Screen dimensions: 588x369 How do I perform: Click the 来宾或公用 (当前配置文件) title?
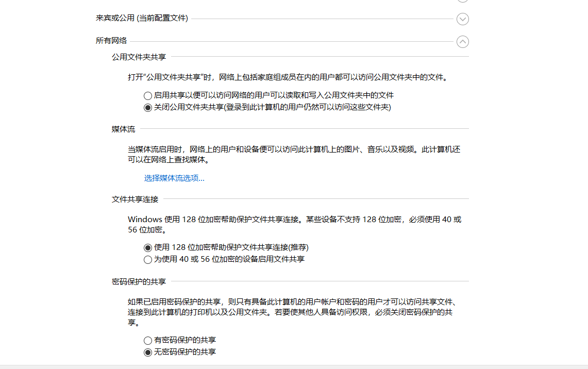[142, 18]
